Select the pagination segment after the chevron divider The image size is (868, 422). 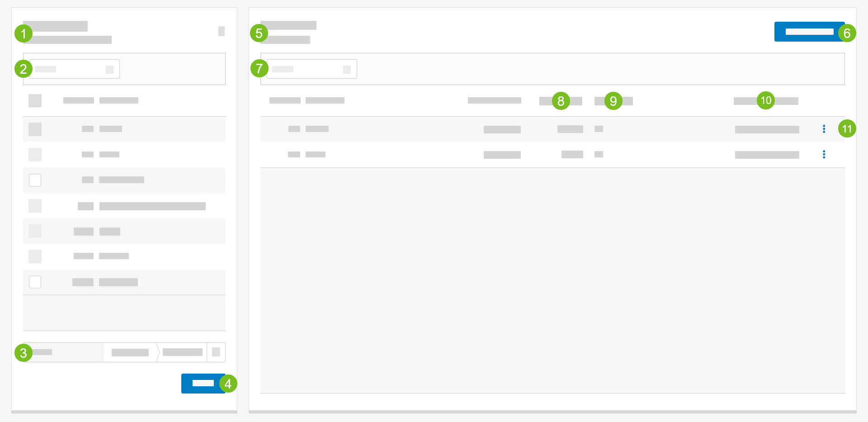[x=182, y=352]
